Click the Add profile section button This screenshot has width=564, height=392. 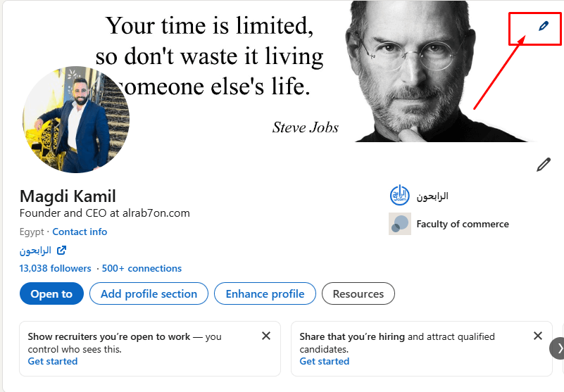tap(149, 293)
